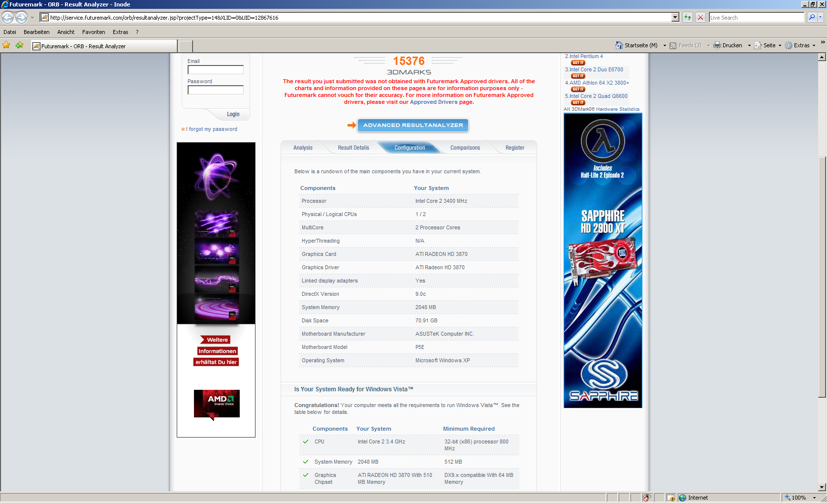Image resolution: width=827 pixels, height=504 pixels.
Task: Click the Password input field
Action: pyautogui.click(x=216, y=90)
